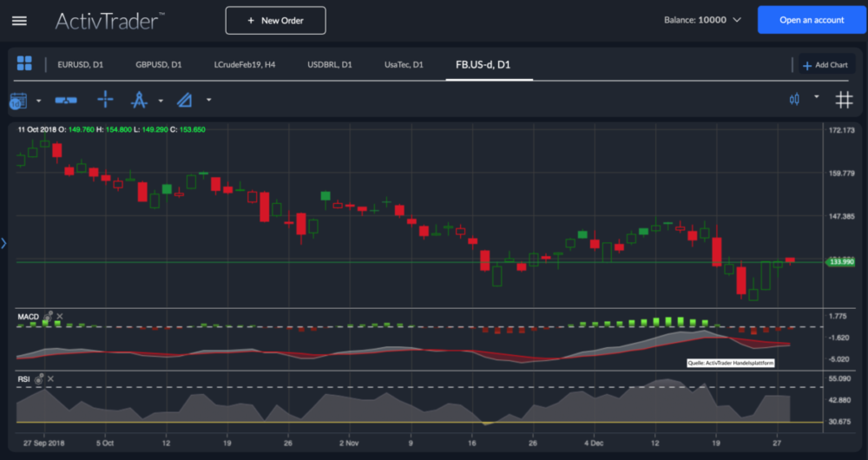Expand the triangle tool dropdown arrow
Viewport: 868px width, 460px height.
pos(208,100)
